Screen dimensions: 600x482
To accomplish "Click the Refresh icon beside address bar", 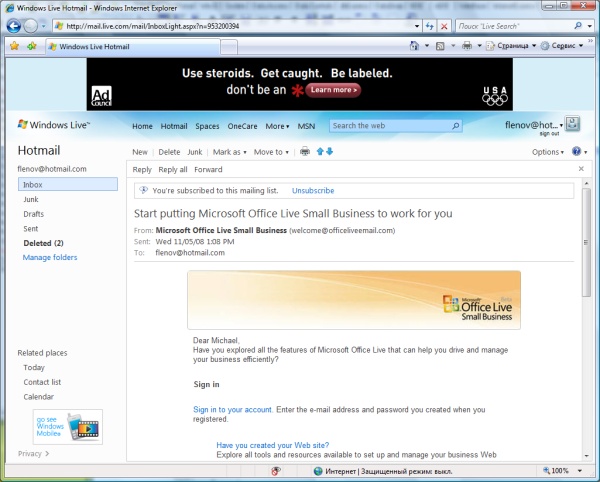I will click(x=430, y=26).
